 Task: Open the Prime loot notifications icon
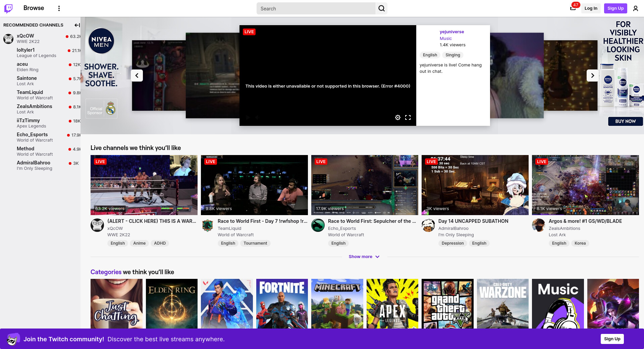tap(573, 8)
